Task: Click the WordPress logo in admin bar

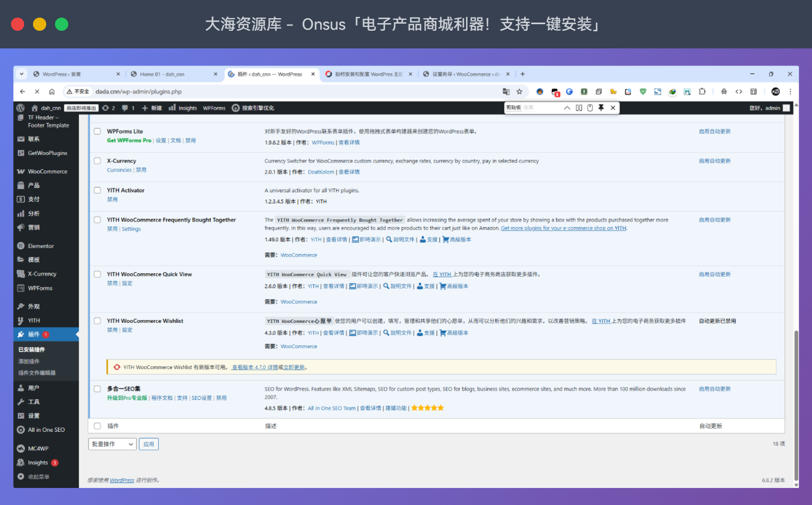Action: 20,108
